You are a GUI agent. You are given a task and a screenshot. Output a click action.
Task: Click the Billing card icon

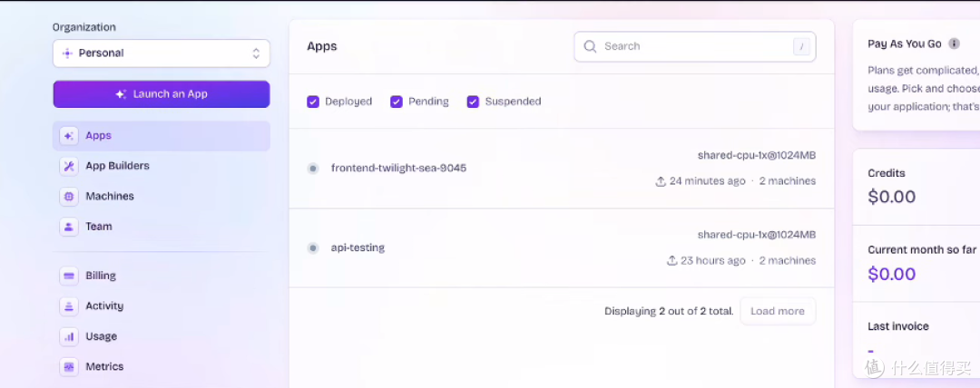click(x=69, y=276)
